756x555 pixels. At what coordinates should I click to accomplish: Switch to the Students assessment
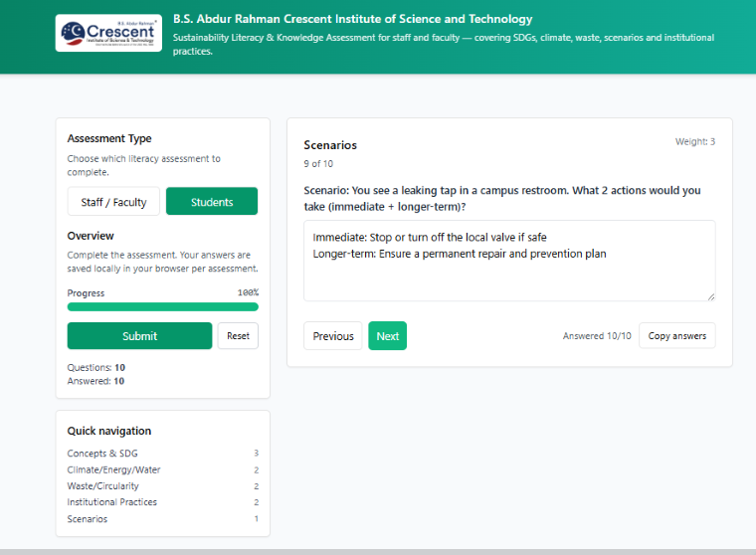(x=211, y=202)
